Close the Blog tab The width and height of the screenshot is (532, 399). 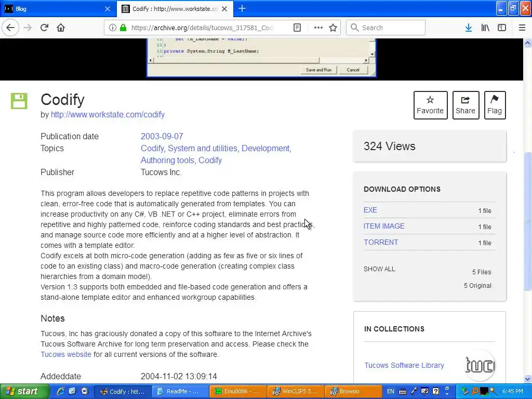(108, 9)
